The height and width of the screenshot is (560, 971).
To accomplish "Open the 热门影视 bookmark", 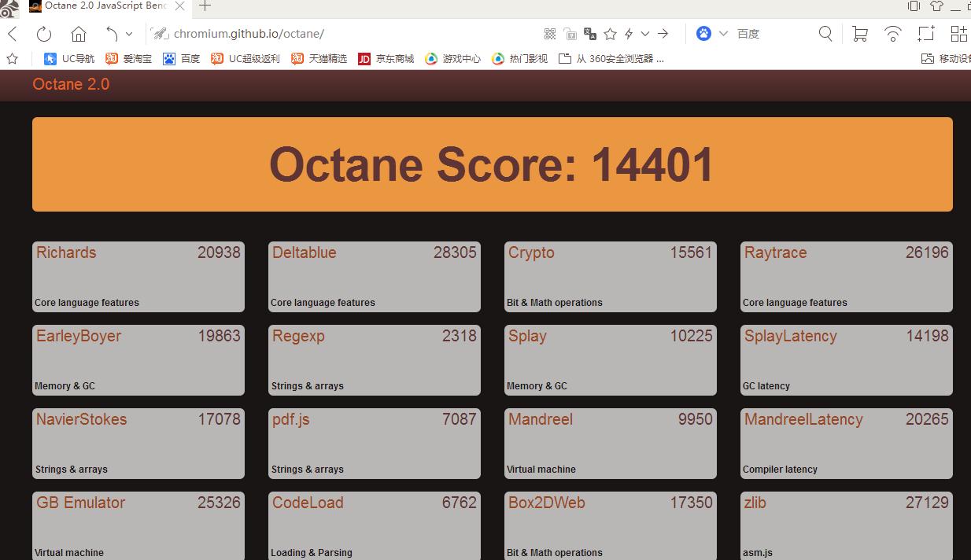I will tap(519, 58).
